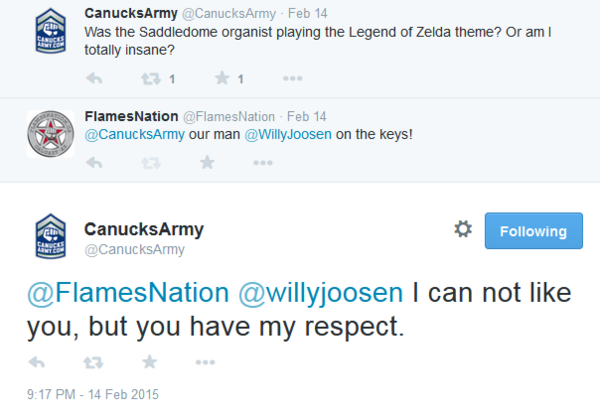Open more options on FlamesNation tweet

[263, 163]
